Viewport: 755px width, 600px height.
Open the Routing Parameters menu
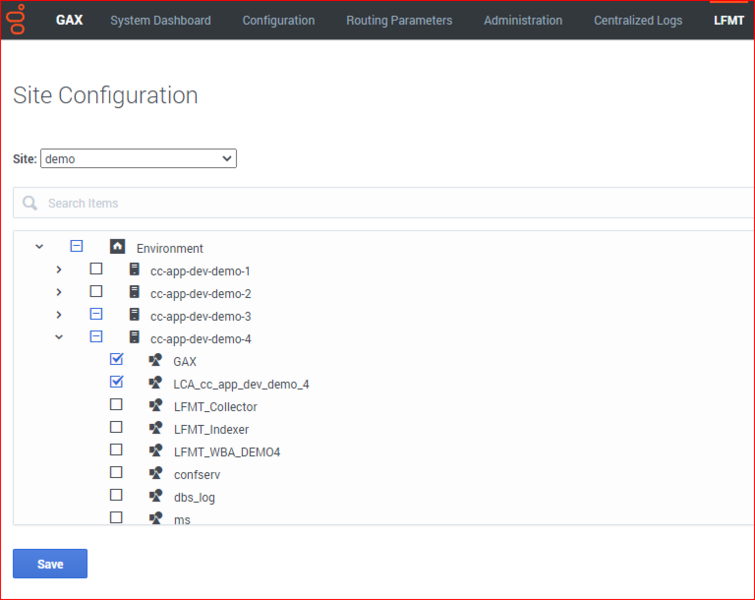(399, 20)
